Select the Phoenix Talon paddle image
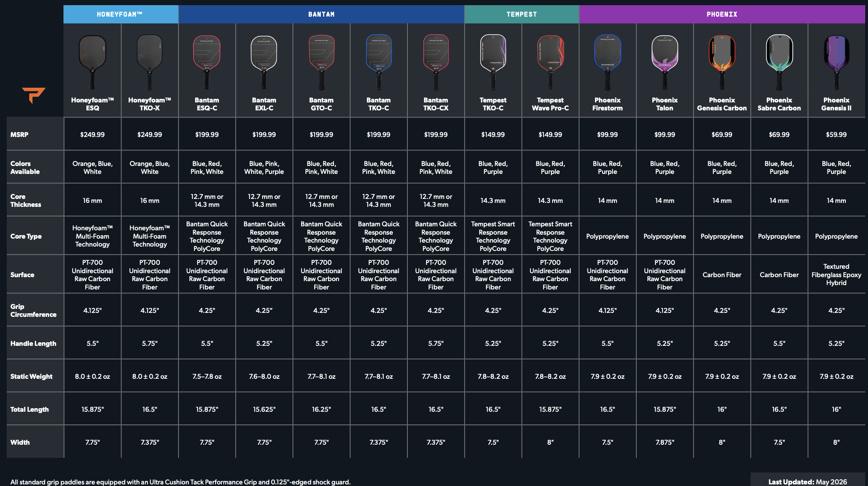The width and height of the screenshot is (868, 486). click(x=665, y=62)
